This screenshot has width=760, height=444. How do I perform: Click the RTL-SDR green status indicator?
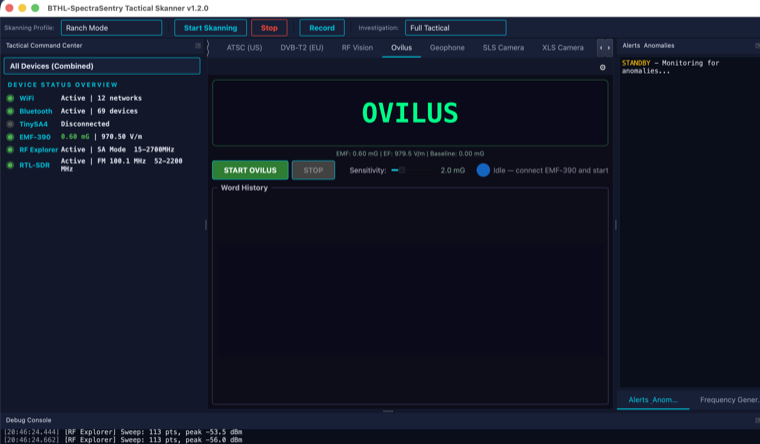(x=10, y=165)
